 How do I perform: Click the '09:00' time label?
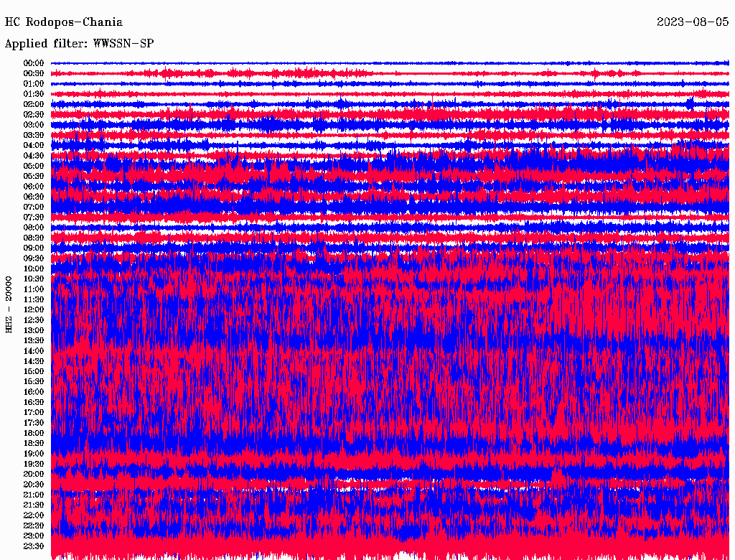pyautogui.click(x=34, y=248)
